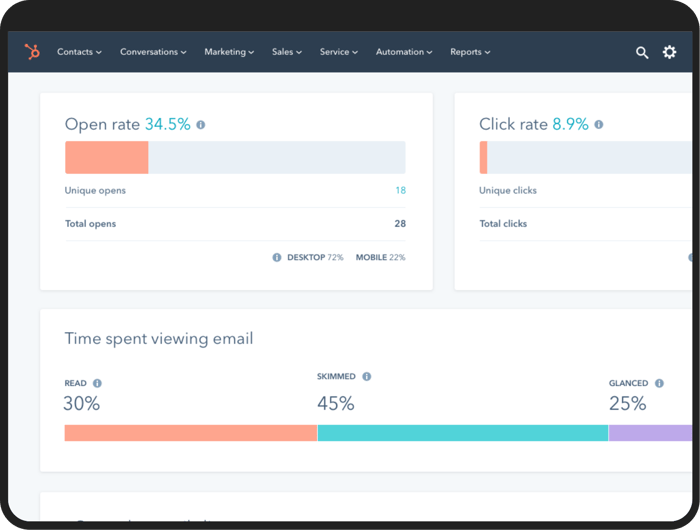The height and width of the screenshot is (530, 700).
Task: Click the info icon next to SKIMMED
Action: click(x=367, y=377)
